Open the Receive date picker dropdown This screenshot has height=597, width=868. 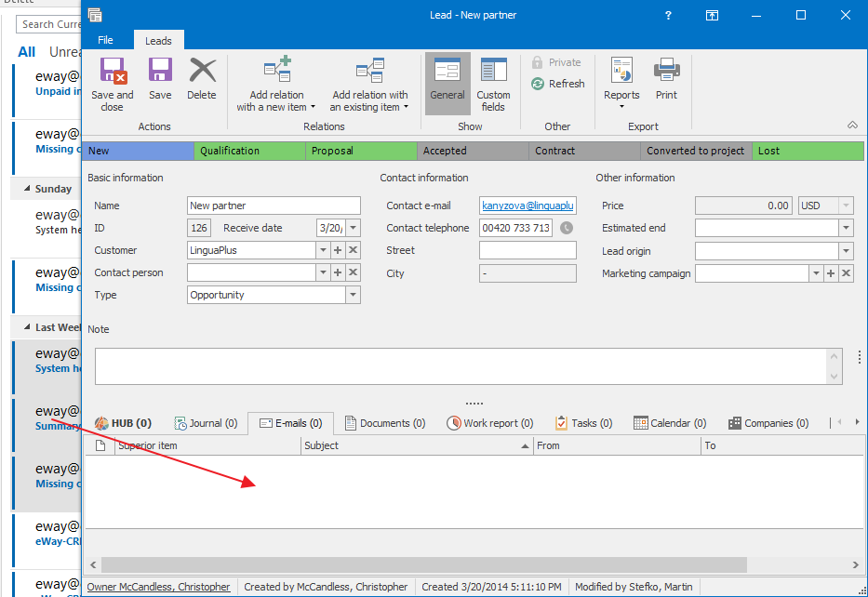[x=354, y=228]
